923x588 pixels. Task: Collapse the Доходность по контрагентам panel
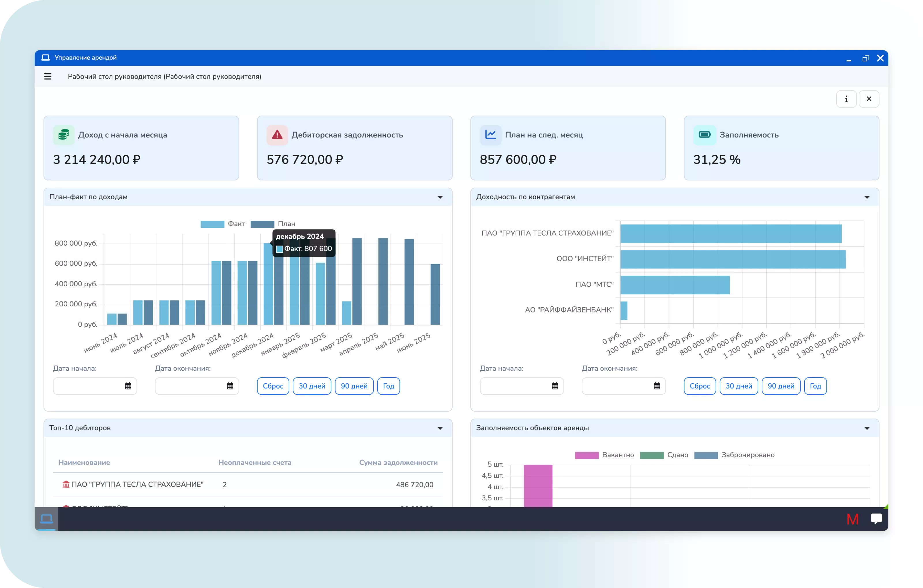867,197
